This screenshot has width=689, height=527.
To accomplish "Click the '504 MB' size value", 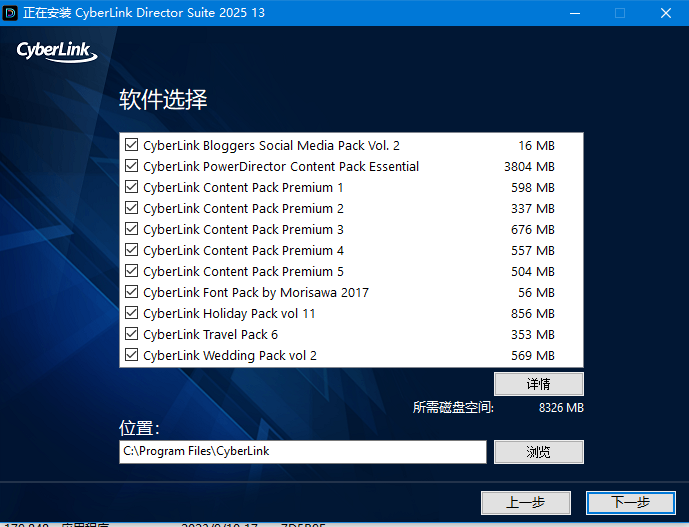I will (533, 272).
